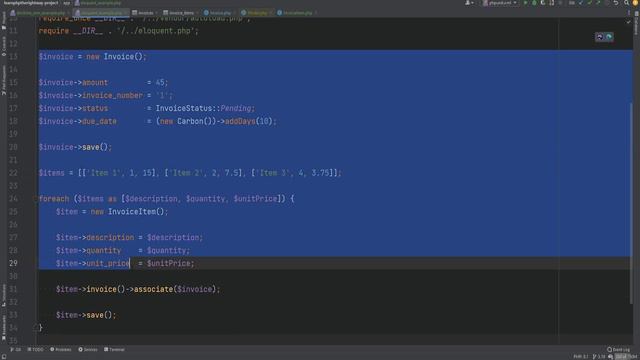Click 'Invoice()' class name on line 13
Screen dimensions: 640x360
[122, 57]
